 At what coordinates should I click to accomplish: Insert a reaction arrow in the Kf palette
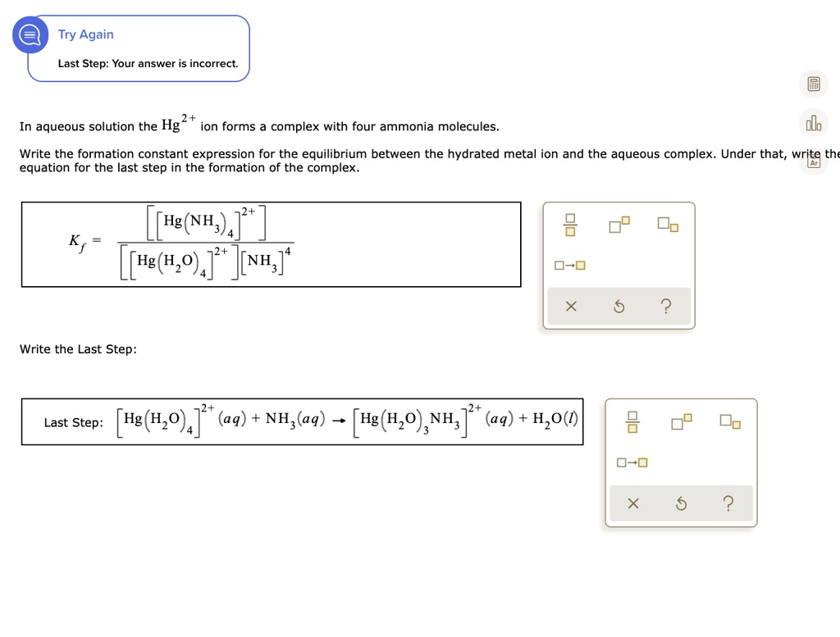(571, 265)
